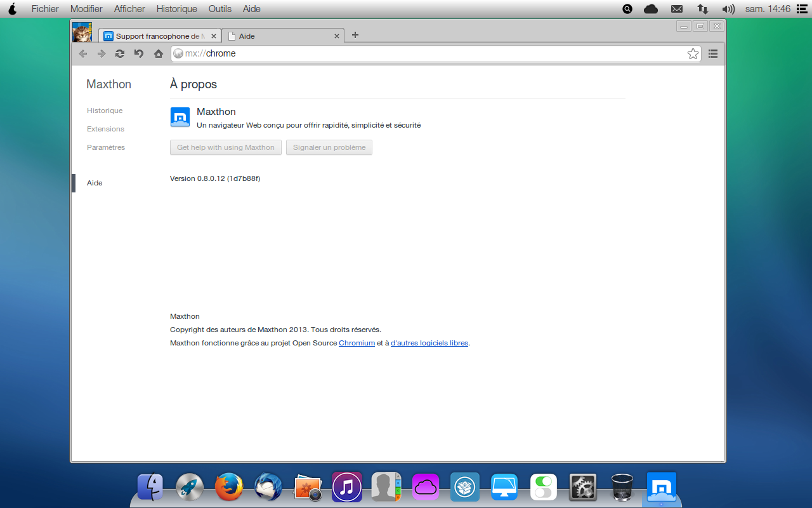Open the Historique menu in menu bar

click(x=177, y=9)
